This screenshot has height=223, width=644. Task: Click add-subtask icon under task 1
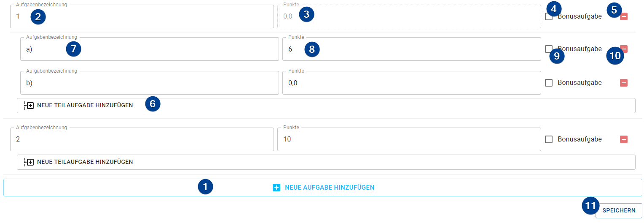[29, 106]
